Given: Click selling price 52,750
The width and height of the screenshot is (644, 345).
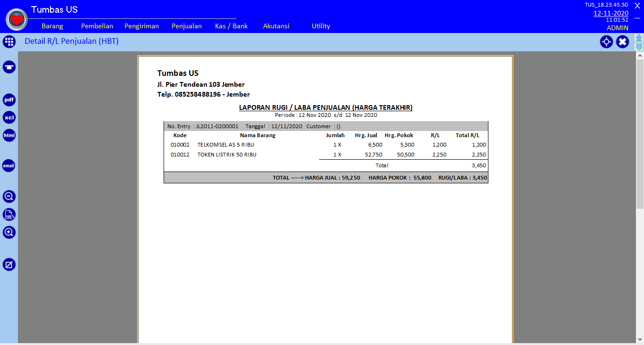Looking at the screenshot, I should click(373, 155).
